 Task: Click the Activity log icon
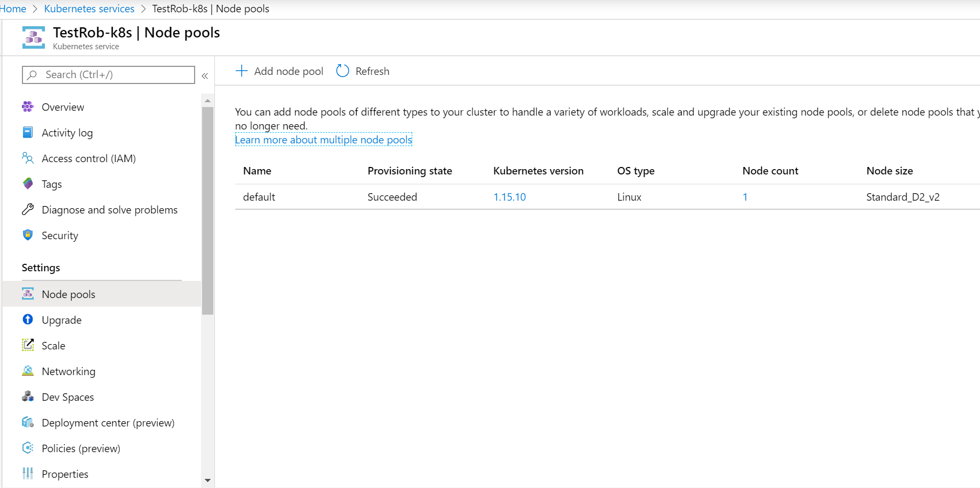[28, 132]
